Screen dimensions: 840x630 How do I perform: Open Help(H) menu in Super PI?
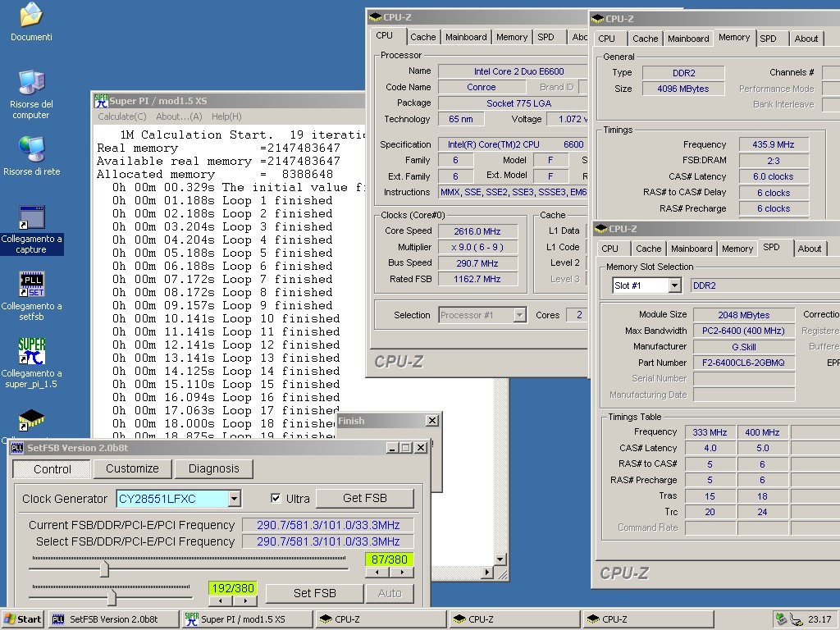click(x=226, y=116)
